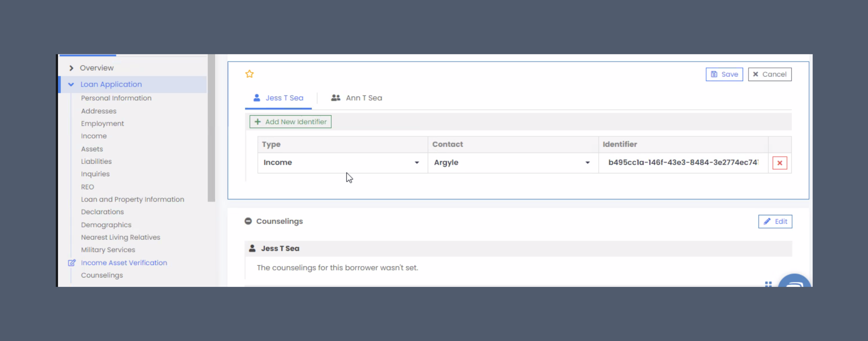Open the Type dropdown showing Income
The height and width of the screenshot is (341, 868).
click(x=417, y=163)
